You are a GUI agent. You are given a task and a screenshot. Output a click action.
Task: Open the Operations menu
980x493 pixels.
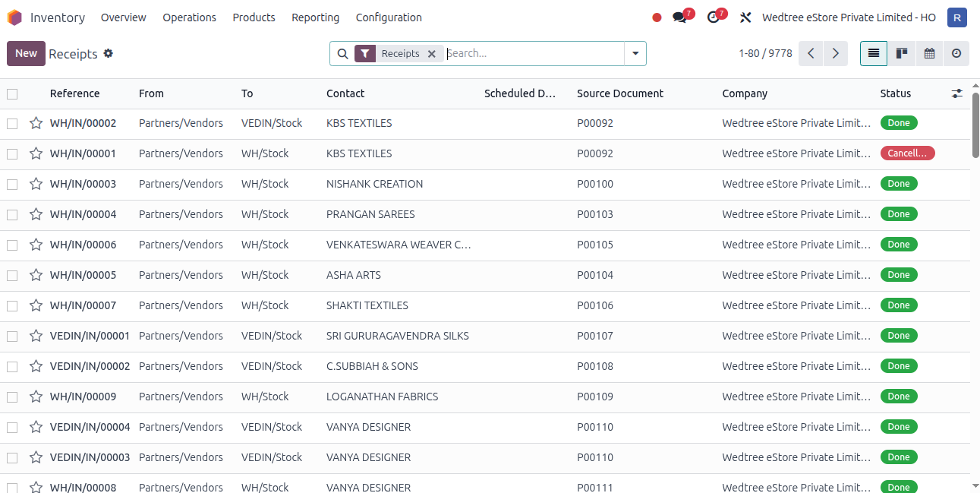189,17
